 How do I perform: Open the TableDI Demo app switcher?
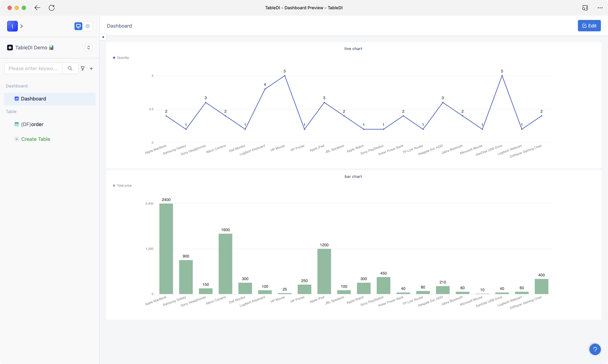pyautogui.click(x=89, y=48)
